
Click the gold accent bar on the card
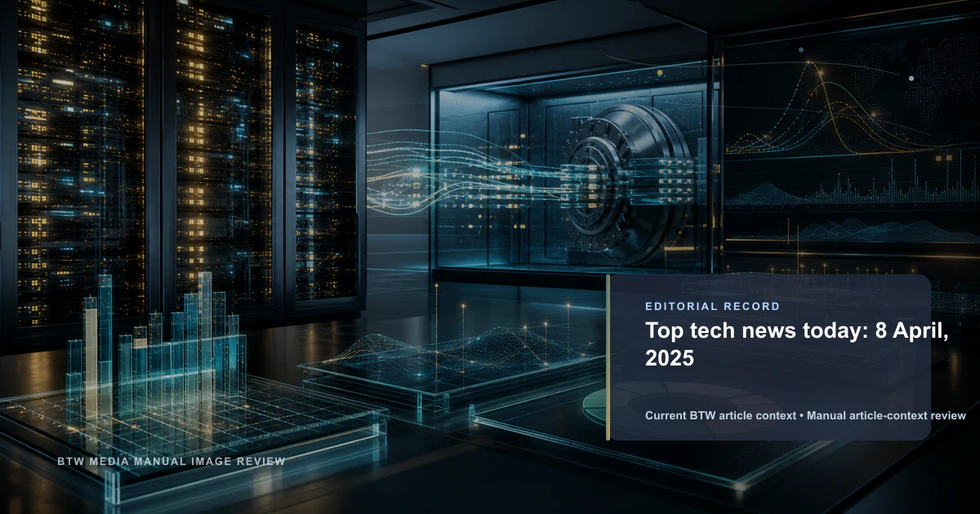tap(608, 357)
